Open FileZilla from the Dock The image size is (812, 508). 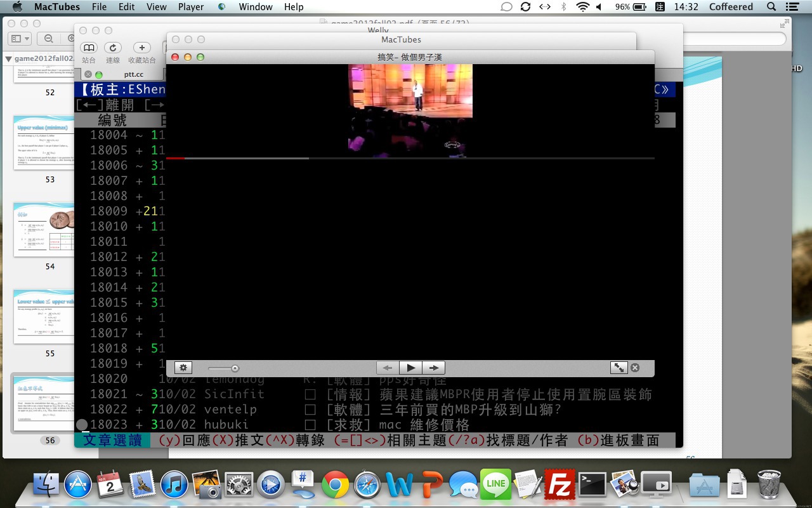pos(560,485)
